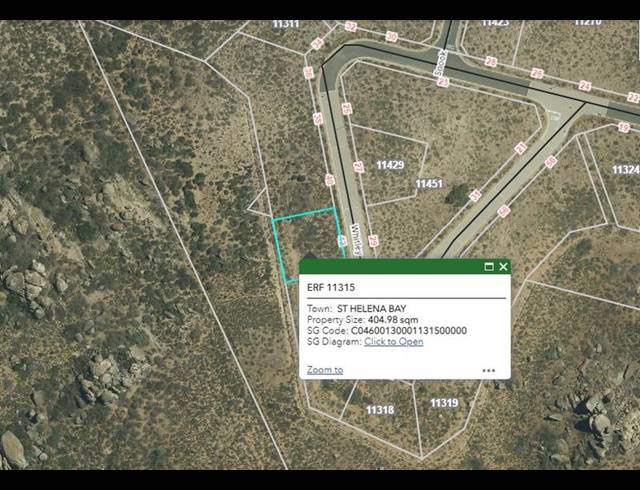This screenshot has height=490, width=640.
Task: Select the ERF 11315 popup title
Action: click(331, 287)
